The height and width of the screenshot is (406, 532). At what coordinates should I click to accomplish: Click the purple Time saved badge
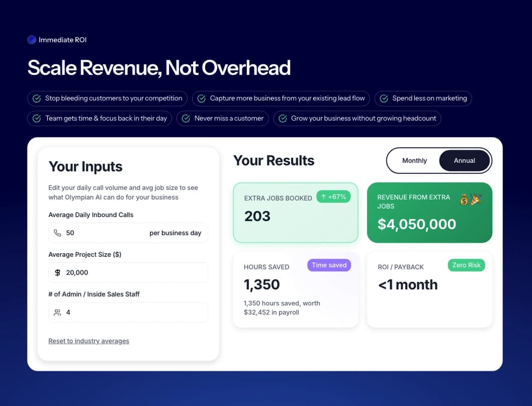coord(329,265)
